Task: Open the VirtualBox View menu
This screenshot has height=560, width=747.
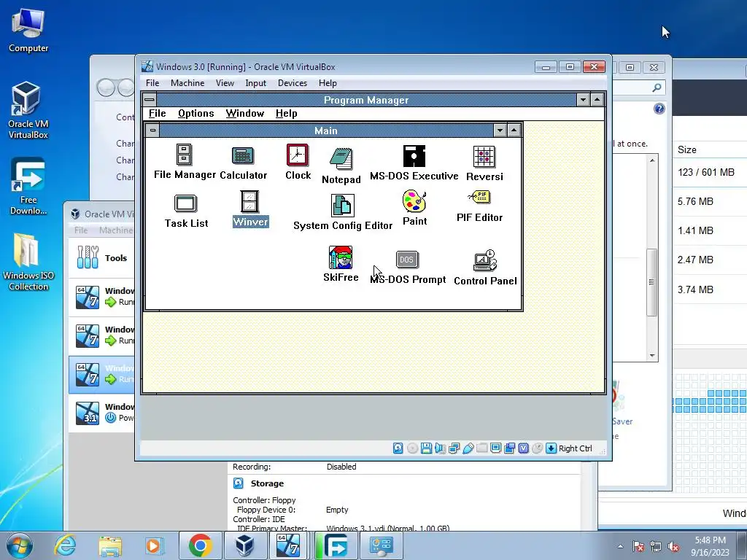Action: 225,83
